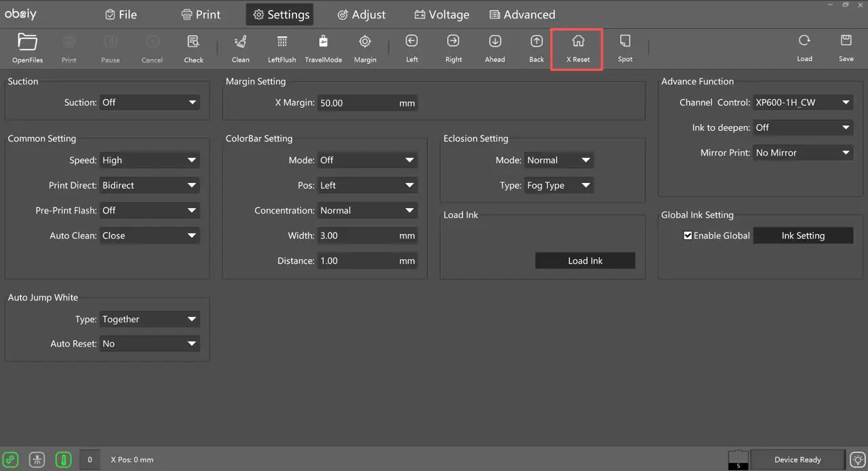Click the Spot toolbar icon
Screen dimensions: 868x471
(625, 41)
